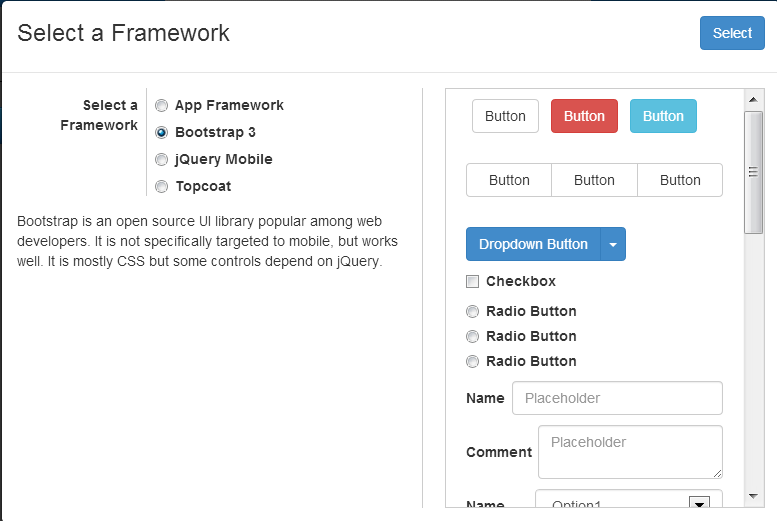Click the blue Select button
Viewport: 777px width, 521px height.
click(732, 33)
